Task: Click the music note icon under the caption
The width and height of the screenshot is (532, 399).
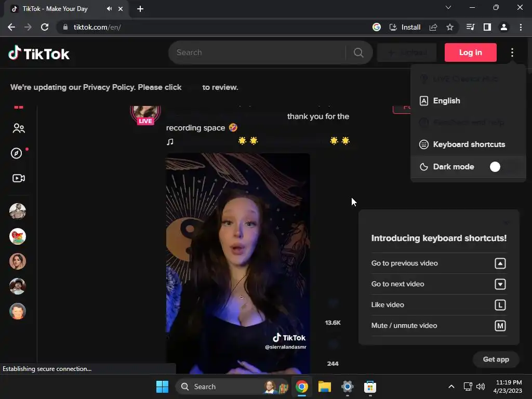Action: (170, 141)
